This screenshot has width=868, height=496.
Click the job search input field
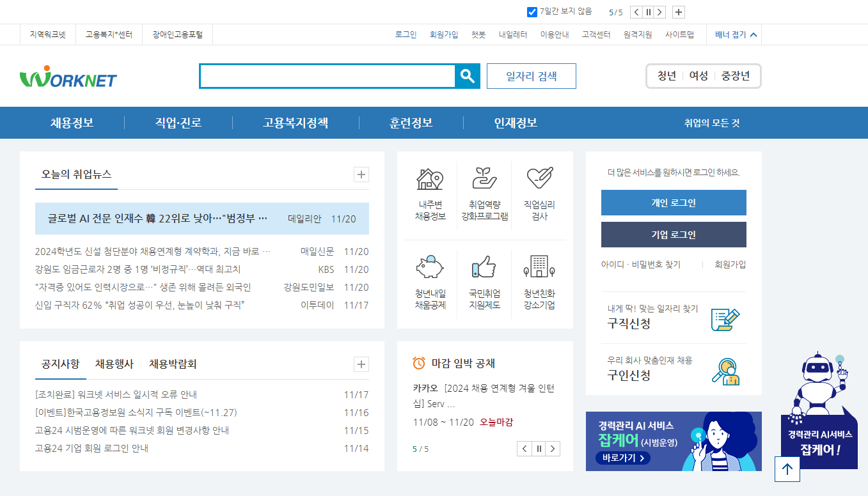[326, 76]
